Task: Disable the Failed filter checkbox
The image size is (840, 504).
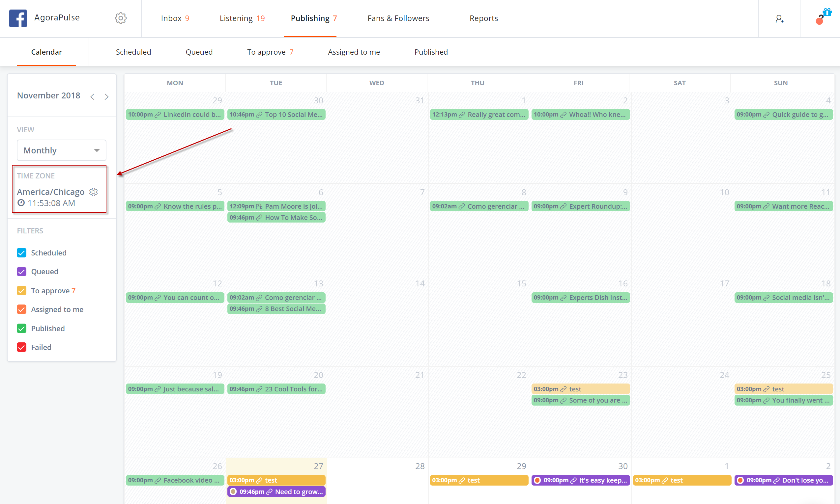Action: click(21, 347)
